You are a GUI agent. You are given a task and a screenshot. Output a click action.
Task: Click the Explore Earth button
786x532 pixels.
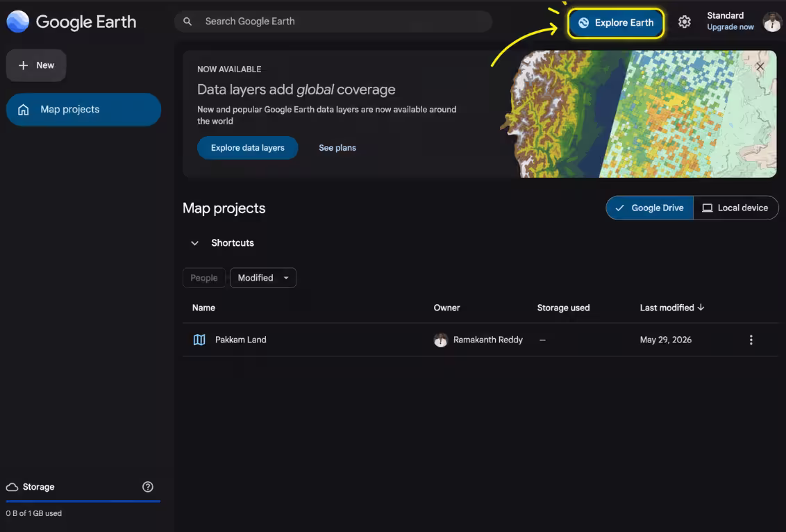click(x=616, y=23)
